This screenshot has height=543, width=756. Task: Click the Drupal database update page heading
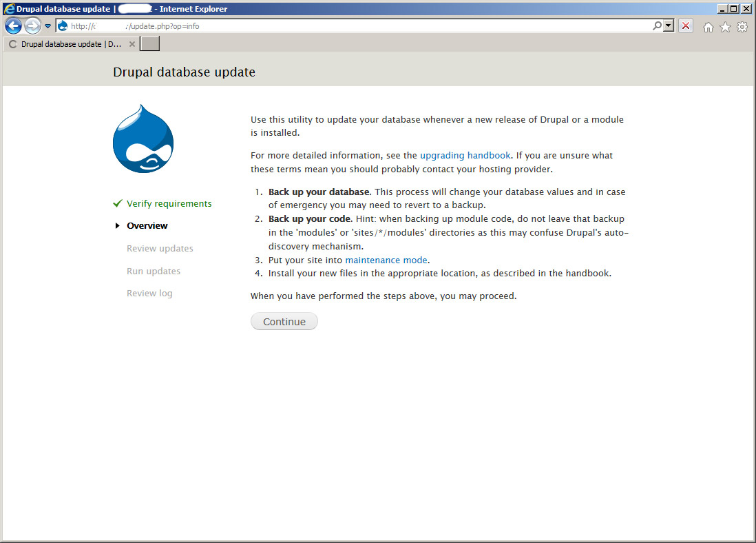pyautogui.click(x=184, y=72)
